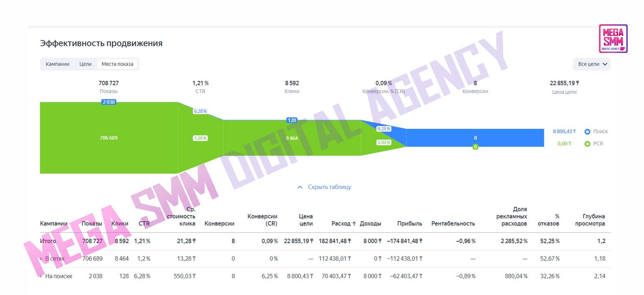Sort by the Прибыль column header
Image resolution: width=644 pixels, height=295 pixels.
(410, 224)
